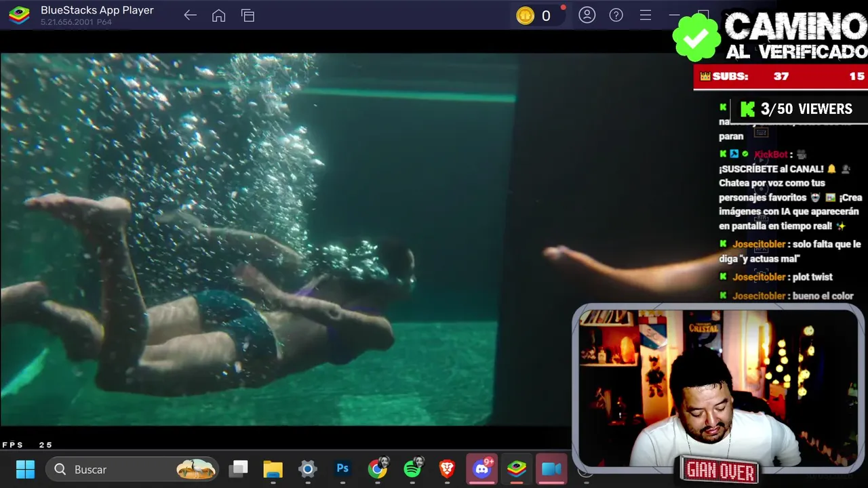Click the green verified checkmark badge
This screenshot has height=488, width=868.
pyautogui.click(x=696, y=37)
